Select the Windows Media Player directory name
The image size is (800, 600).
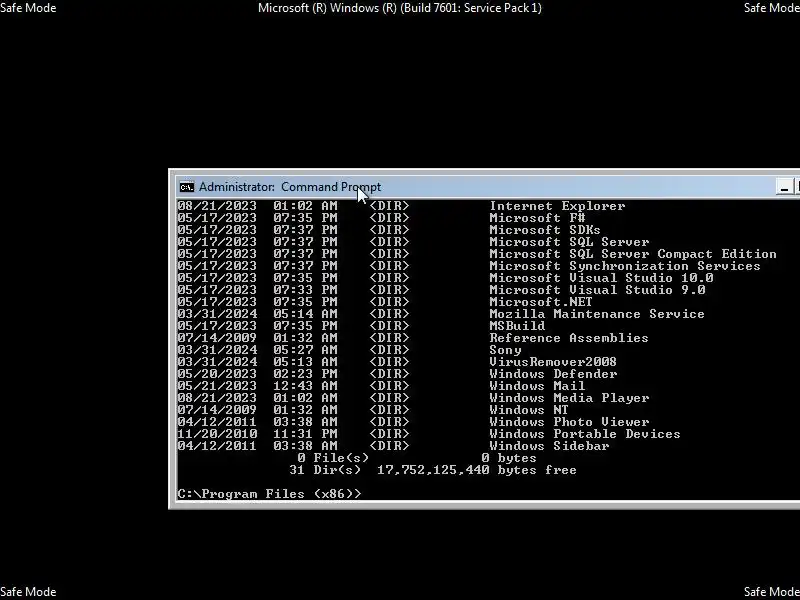[x=569, y=398]
